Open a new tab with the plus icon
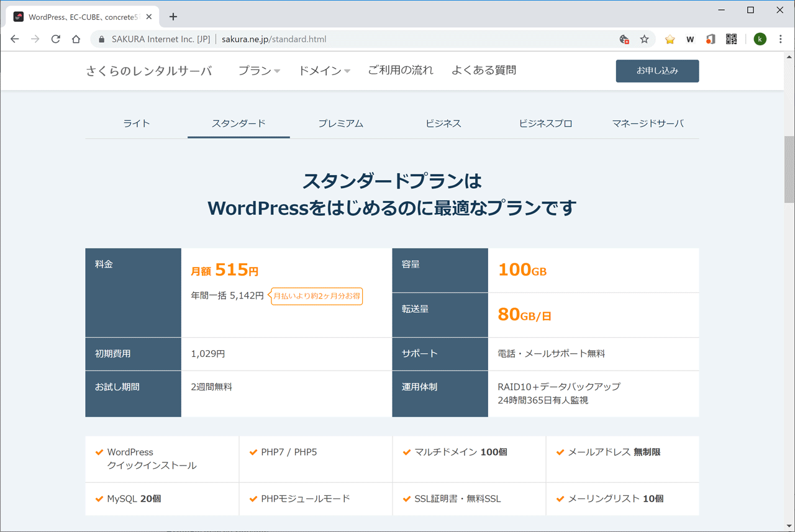 click(173, 17)
